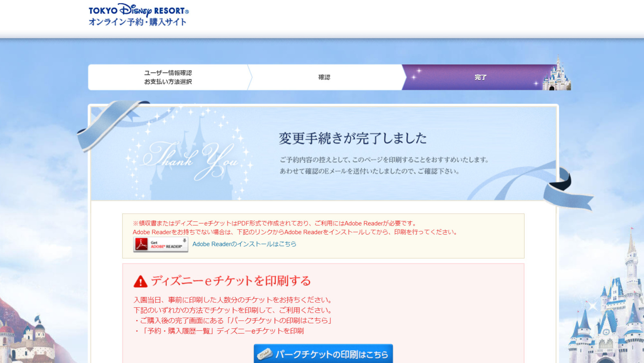This screenshot has width=644, height=363.
Task: Select the ユーザー情報確認 お支払い方法選択 step
Action: click(x=168, y=77)
